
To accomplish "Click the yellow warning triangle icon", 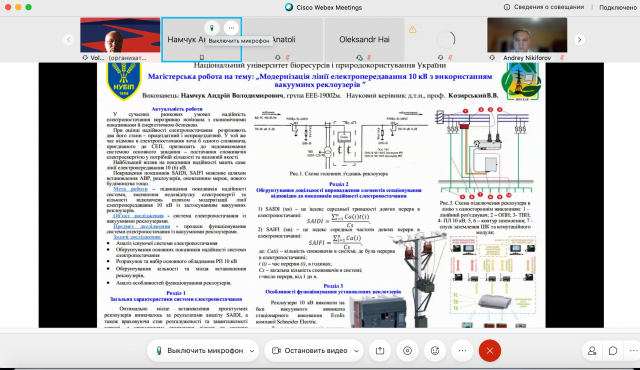I will click(x=413, y=29).
